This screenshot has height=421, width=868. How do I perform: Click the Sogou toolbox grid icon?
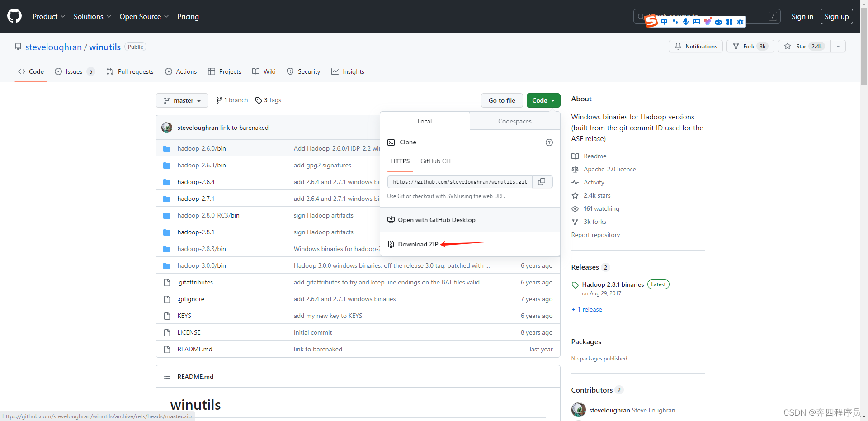pyautogui.click(x=729, y=22)
